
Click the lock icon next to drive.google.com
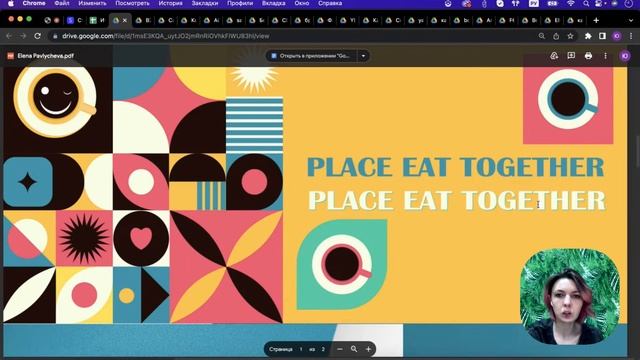click(x=55, y=36)
